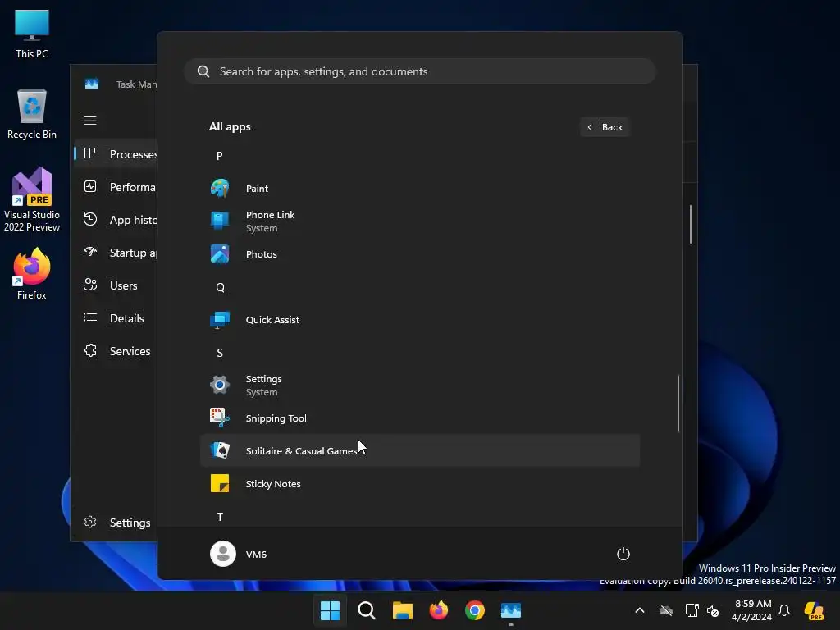Screen dimensions: 840x630
Task: Launch Firefox from the taskbar
Action: (x=439, y=610)
